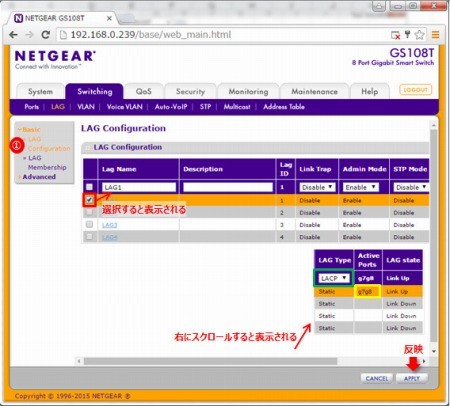Check the LAG ID 2 row checkbox
450x406 pixels.
[x=89, y=212]
